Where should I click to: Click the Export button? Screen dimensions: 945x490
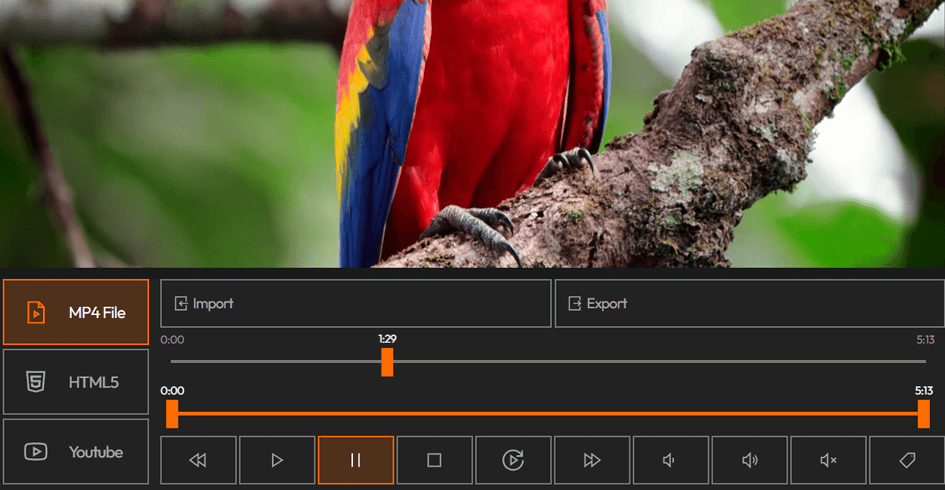[x=749, y=304]
